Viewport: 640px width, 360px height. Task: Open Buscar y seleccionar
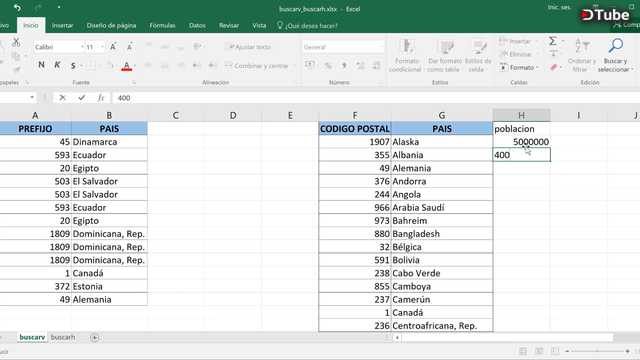click(615, 56)
